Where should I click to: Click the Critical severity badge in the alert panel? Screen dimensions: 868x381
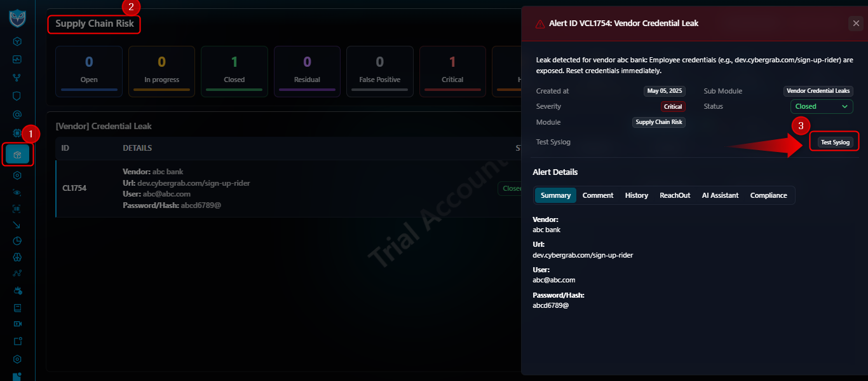pyautogui.click(x=673, y=106)
